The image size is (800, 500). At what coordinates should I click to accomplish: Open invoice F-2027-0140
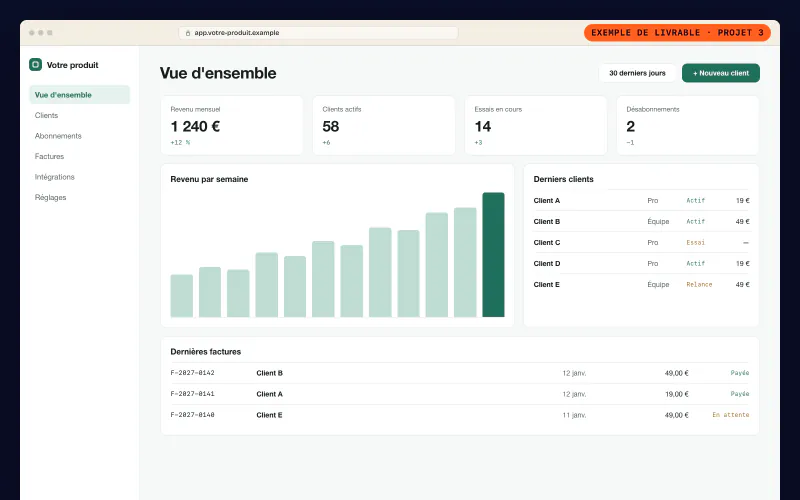(192, 415)
